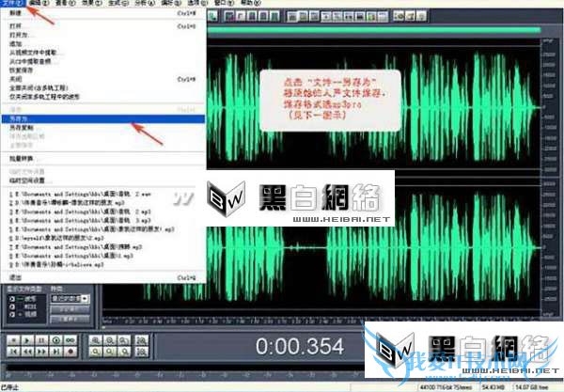The image size is (564, 392).
Task: Click the upper channel waveform
Action: coord(374,107)
